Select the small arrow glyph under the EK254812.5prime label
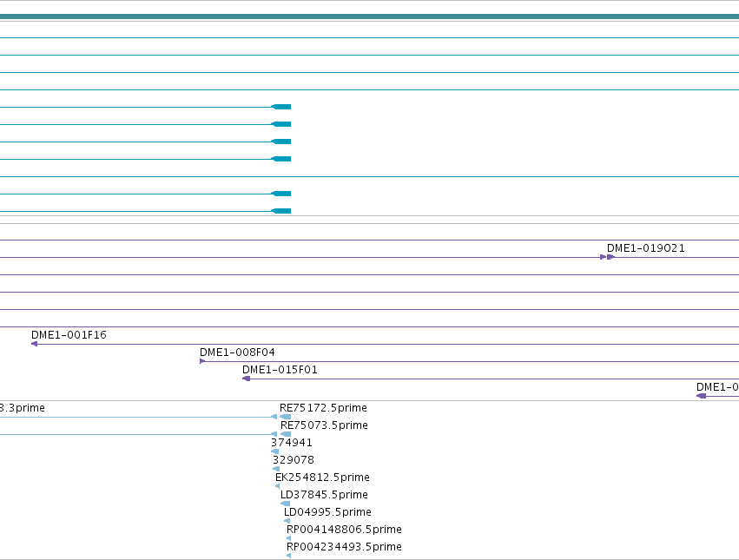This screenshot has width=739, height=560. coord(278,486)
